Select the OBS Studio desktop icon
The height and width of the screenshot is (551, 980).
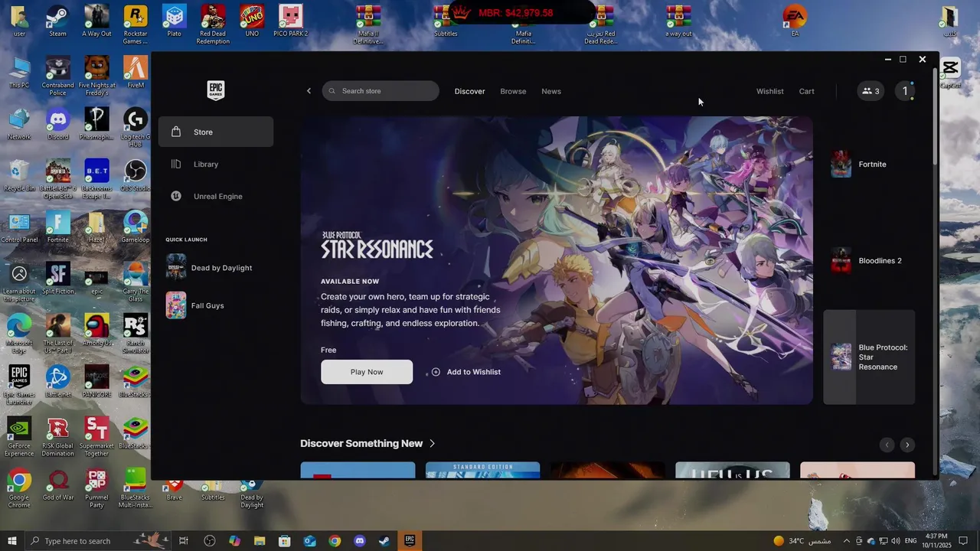point(135,175)
